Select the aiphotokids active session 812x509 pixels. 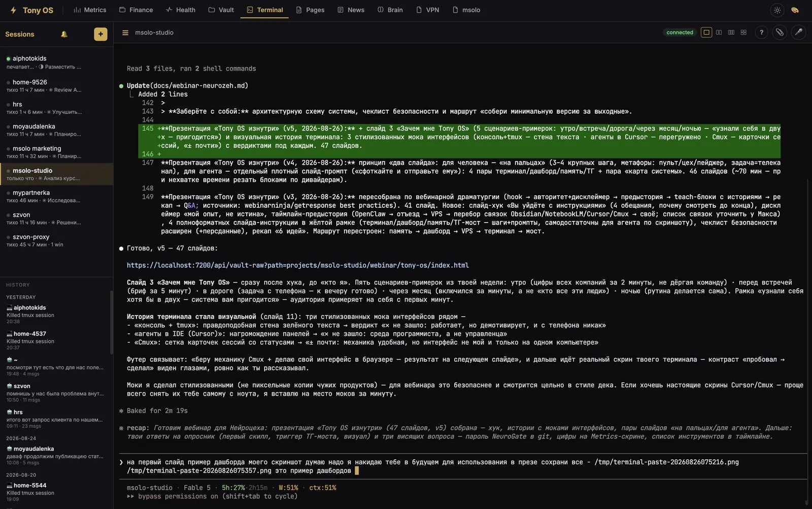(x=56, y=62)
